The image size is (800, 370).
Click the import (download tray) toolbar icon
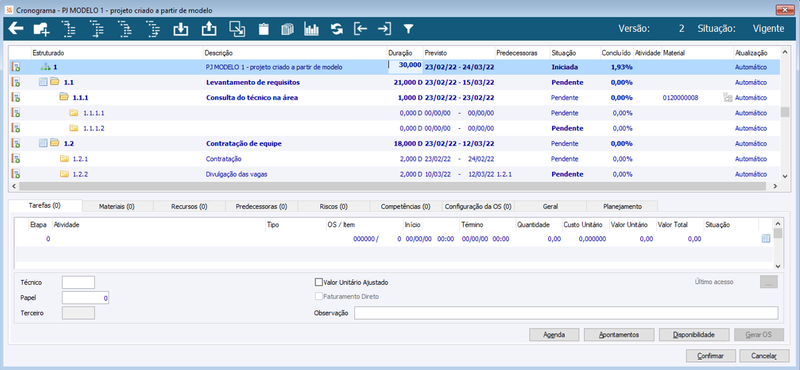(x=180, y=30)
